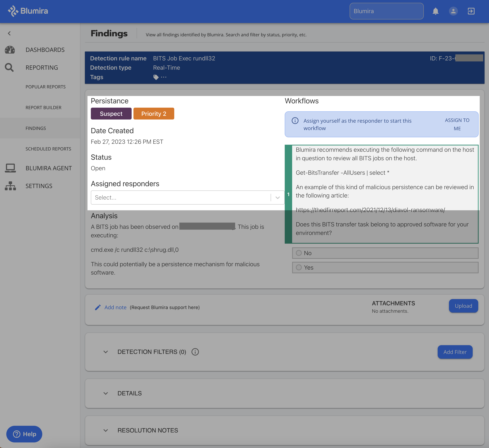Click the Priority 2 badge
Screen dimensions: 489x448
tap(154, 114)
